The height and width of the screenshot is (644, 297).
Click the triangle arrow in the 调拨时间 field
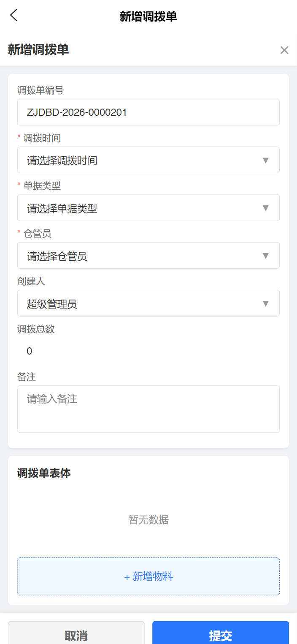tap(266, 160)
